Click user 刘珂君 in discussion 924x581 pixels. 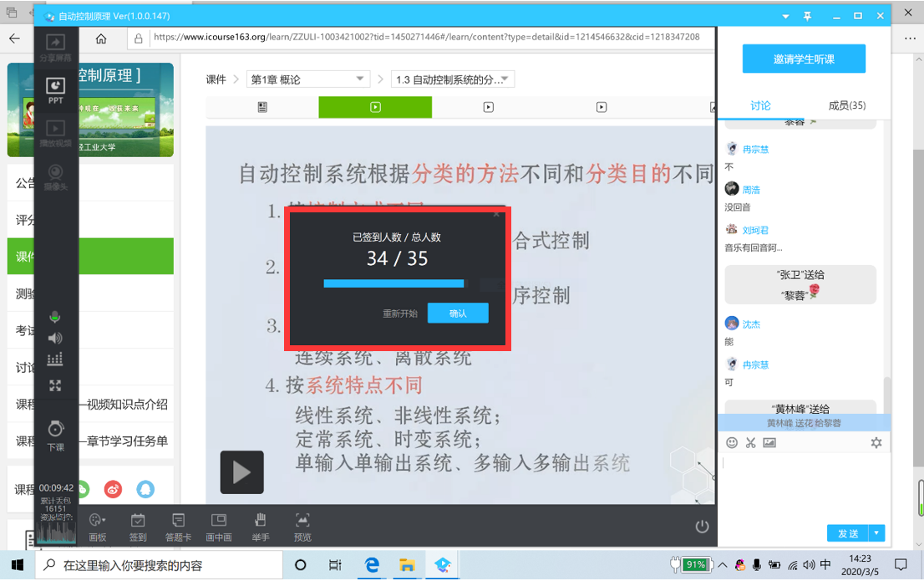(x=755, y=230)
